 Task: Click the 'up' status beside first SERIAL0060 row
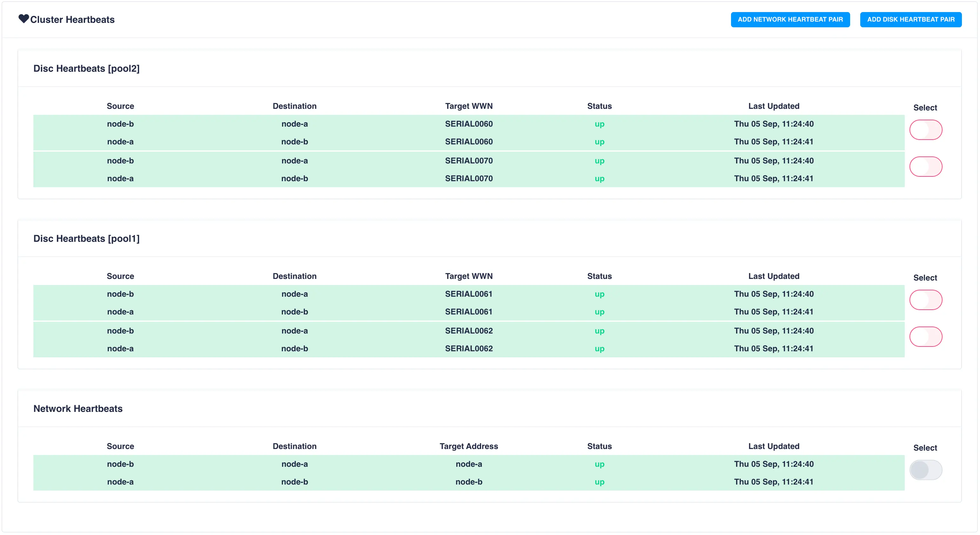(x=599, y=124)
